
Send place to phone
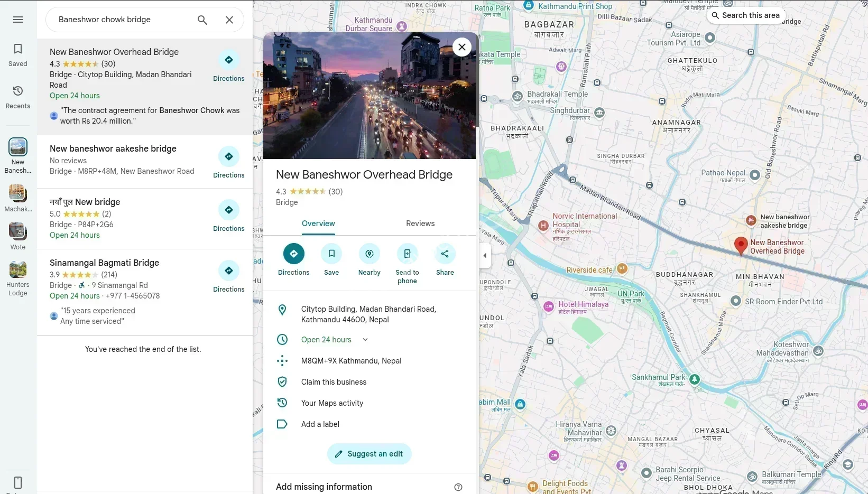click(x=407, y=254)
